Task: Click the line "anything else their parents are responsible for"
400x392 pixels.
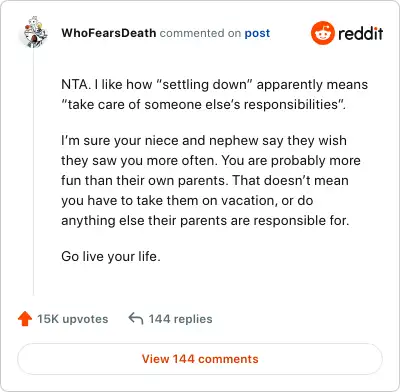Action: [205, 221]
